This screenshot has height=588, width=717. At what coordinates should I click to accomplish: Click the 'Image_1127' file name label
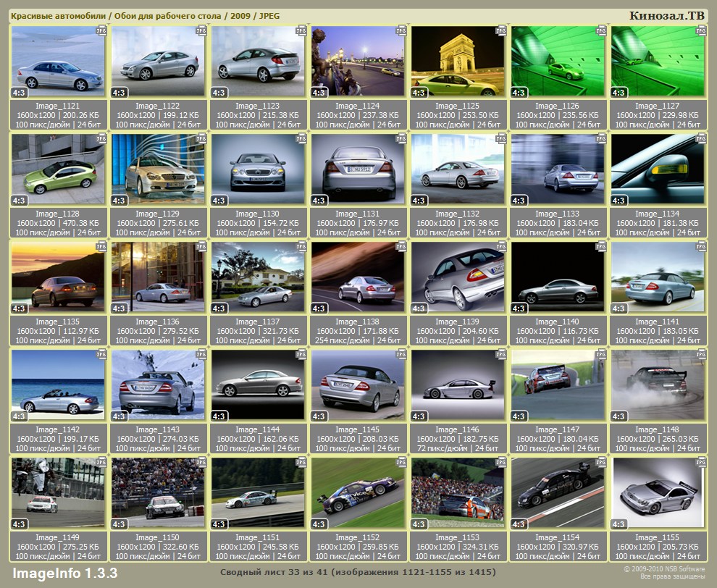657,106
